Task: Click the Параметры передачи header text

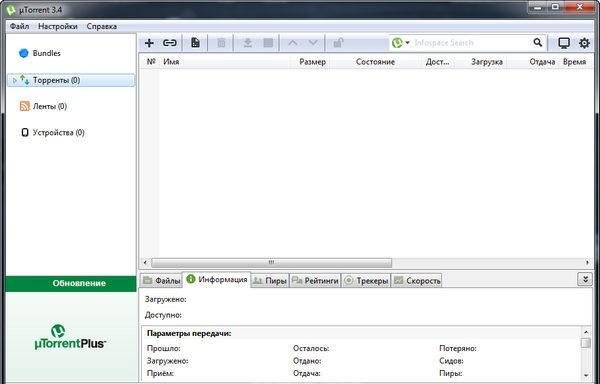Action: pos(189,333)
